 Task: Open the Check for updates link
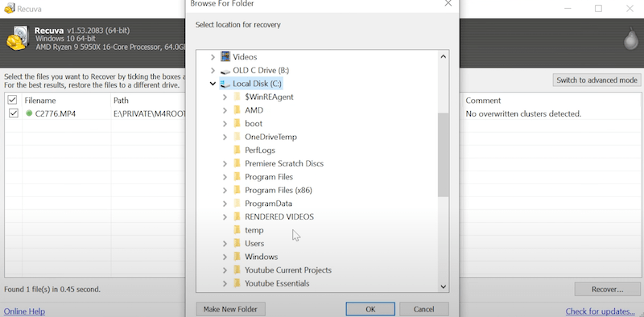point(600,311)
